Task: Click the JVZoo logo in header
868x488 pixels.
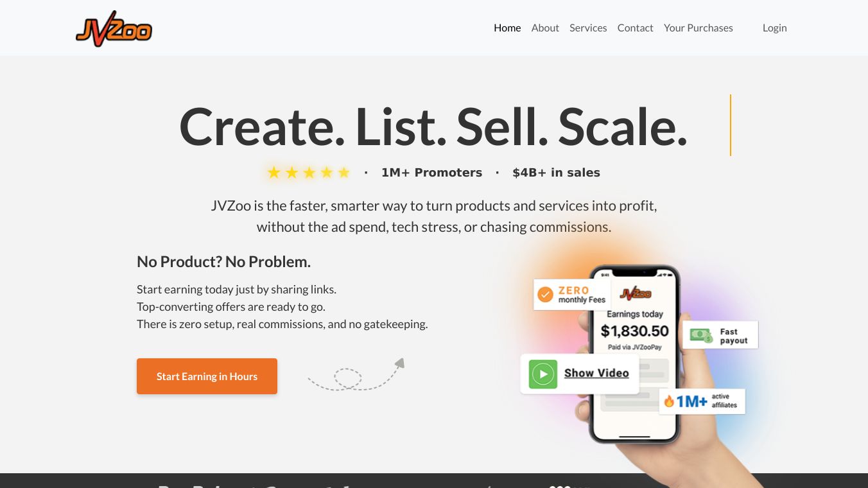Action: tap(114, 29)
